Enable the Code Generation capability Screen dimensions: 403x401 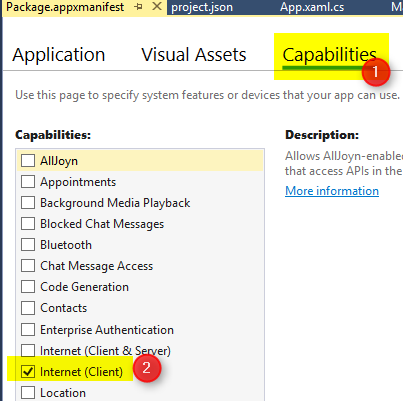(x=28, y=287)
